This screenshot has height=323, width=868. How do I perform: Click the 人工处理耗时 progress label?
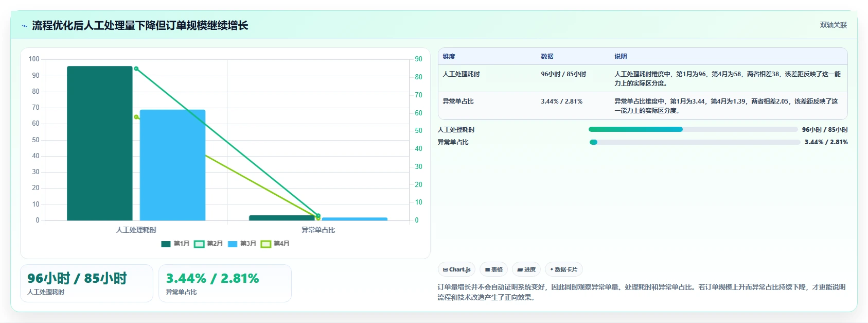click(456, 130)
